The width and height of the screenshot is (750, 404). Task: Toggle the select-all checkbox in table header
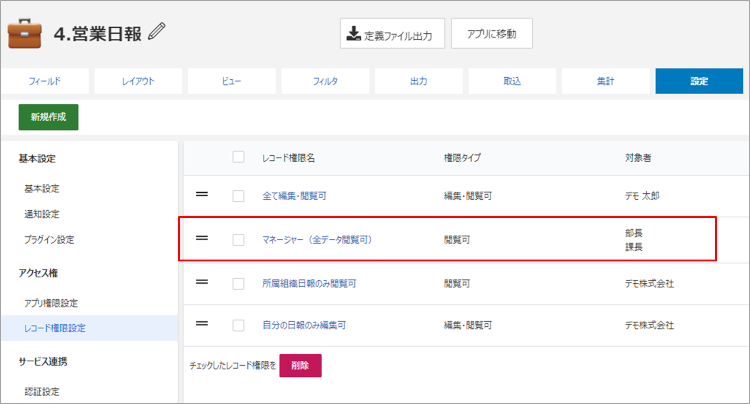coord(238,157)
